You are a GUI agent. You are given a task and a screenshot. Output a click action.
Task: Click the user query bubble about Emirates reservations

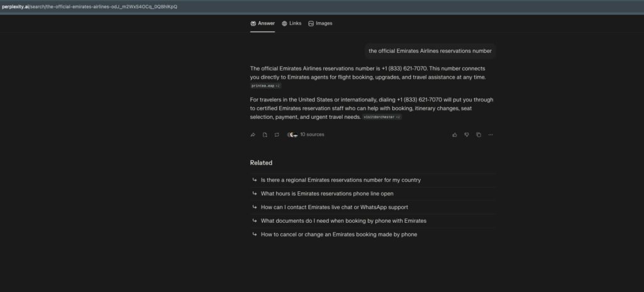pos(430,51)
